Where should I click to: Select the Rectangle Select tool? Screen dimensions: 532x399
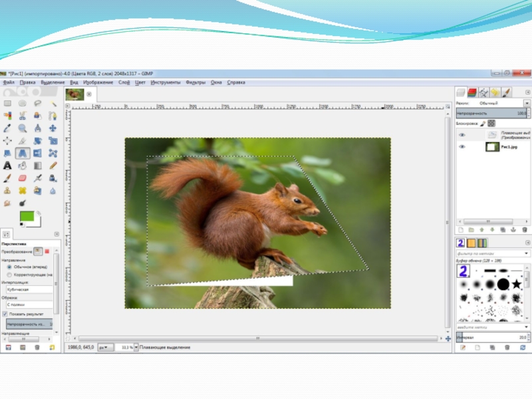click(7, 104)
